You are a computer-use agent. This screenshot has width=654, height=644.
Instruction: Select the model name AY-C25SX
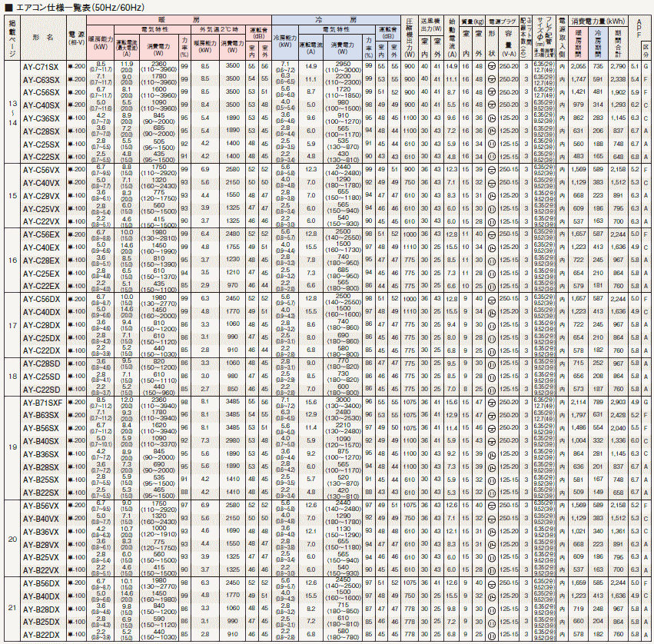click(41, 144)
